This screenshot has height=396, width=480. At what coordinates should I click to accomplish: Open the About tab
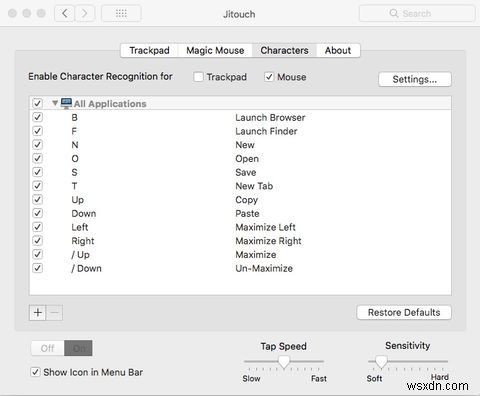[338, 50]
